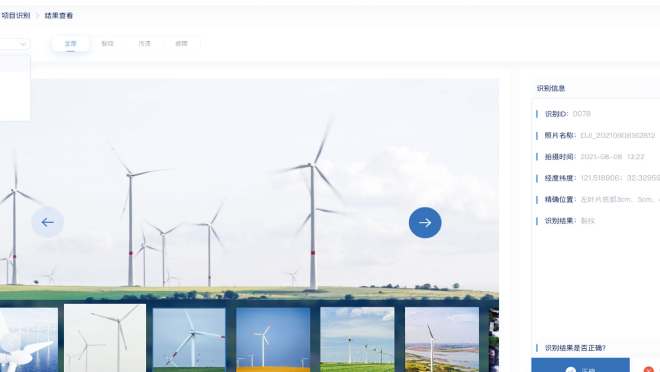
Task: Navigate to 项目识别 in breadcrumb
Action: point(16,16)
